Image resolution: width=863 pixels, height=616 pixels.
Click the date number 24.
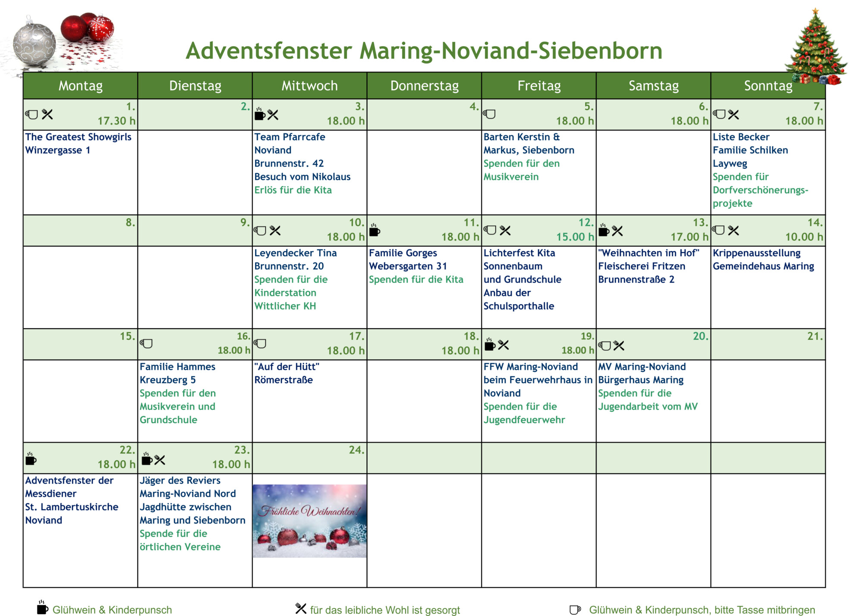coord(356,450)
